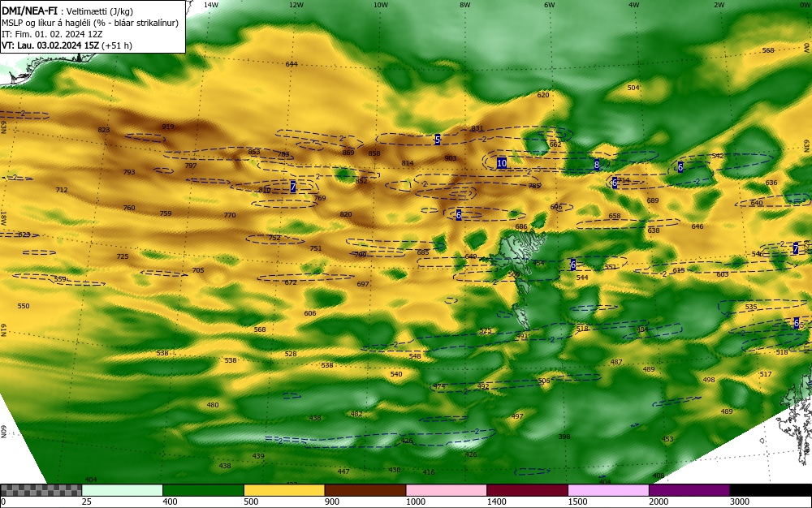Click the map value 831

tap(477, 129)
